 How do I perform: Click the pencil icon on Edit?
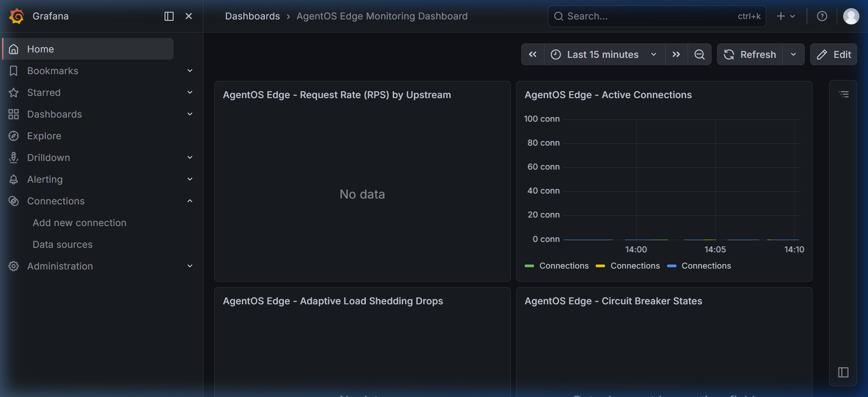(822, 55)
